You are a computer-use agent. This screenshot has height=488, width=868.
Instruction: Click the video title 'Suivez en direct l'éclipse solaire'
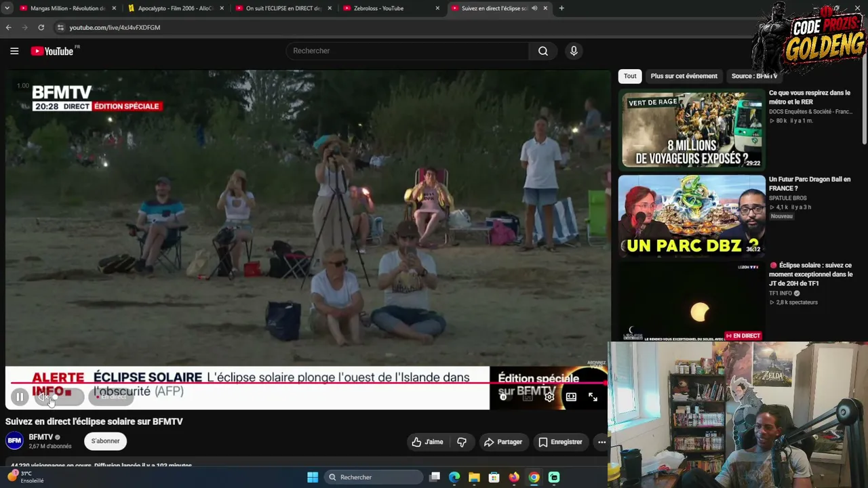(94, 422)
